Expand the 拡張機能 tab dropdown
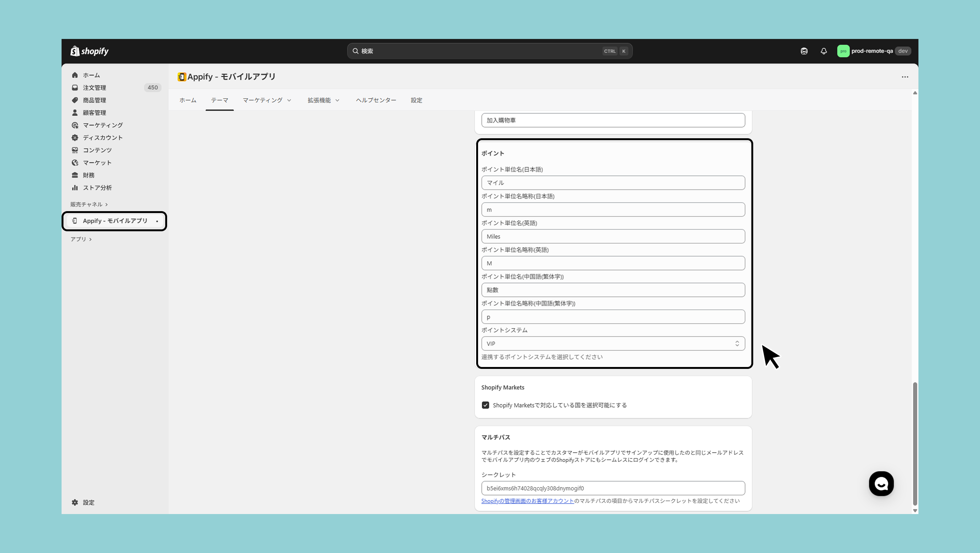The width and height of the screenshot is (980, 553). 324,100
